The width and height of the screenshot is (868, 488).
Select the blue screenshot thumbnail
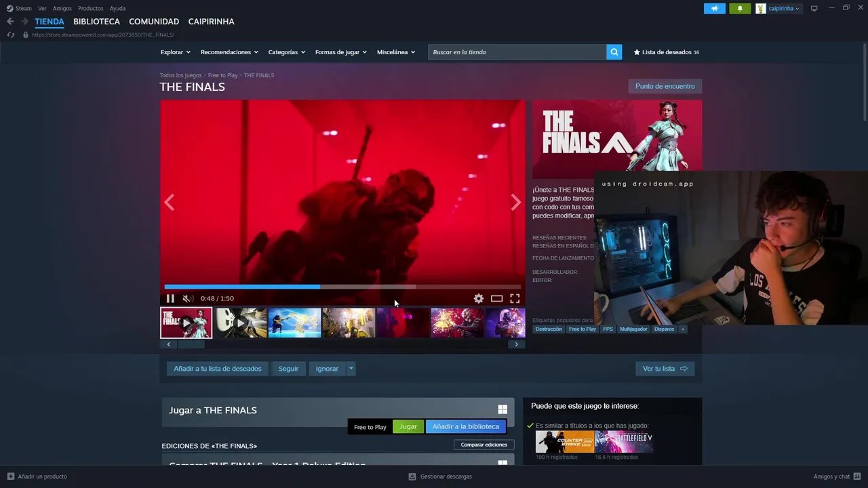pos(294,323)
